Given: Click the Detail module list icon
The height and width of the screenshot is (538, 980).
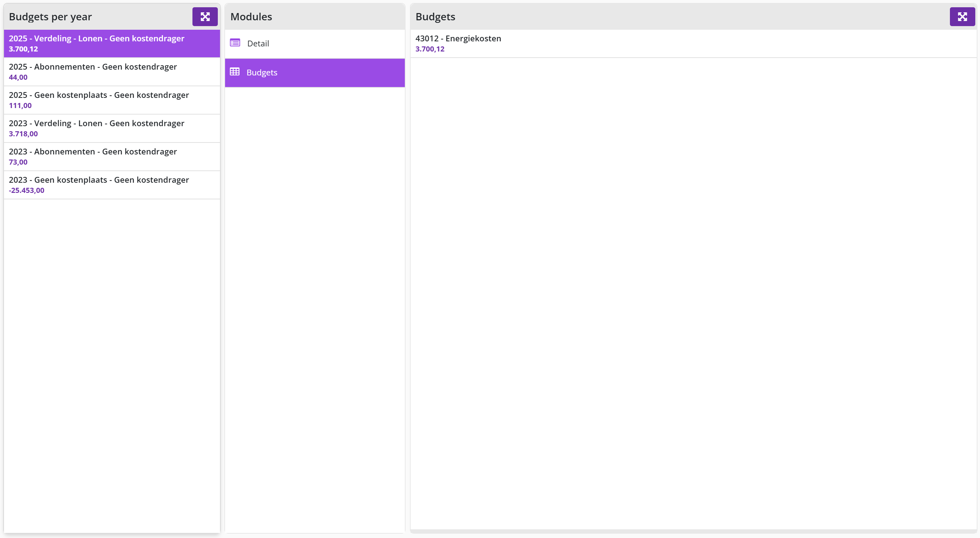Looking at the screenshot, I should pyautogui.click(x=235, y=43).
